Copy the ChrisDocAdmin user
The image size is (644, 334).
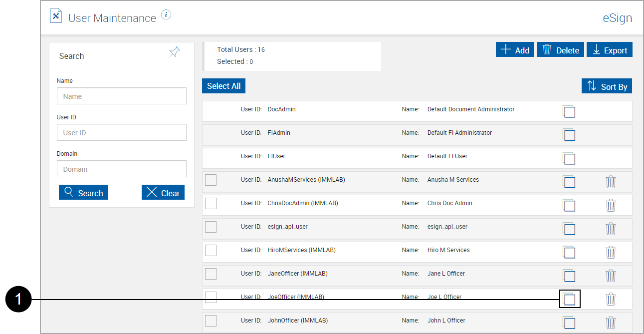[569, 205]
